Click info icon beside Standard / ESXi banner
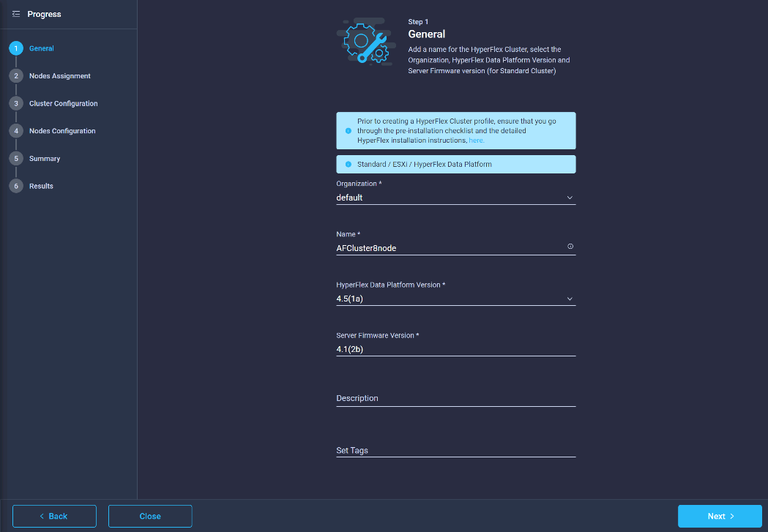768x532 pixels. (x=348, y=165)
